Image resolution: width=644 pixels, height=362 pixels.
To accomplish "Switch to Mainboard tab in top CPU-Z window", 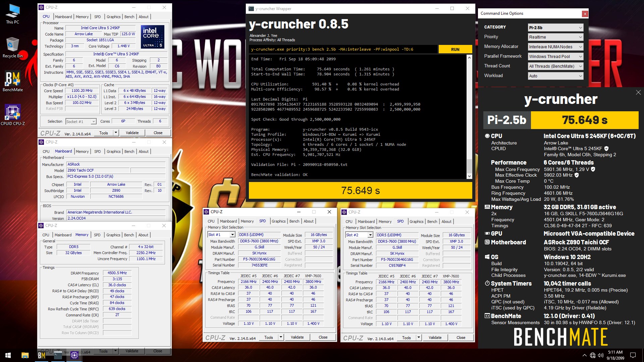I will 63,17.
